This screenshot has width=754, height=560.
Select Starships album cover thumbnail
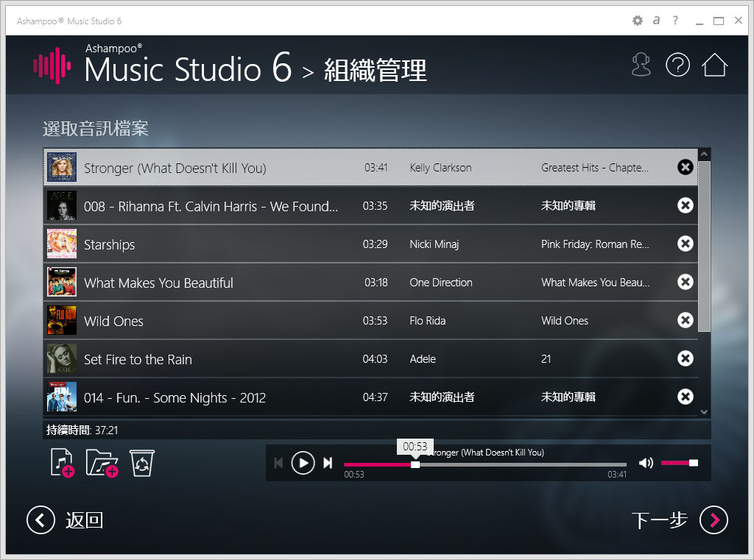(x=62, y=244)
